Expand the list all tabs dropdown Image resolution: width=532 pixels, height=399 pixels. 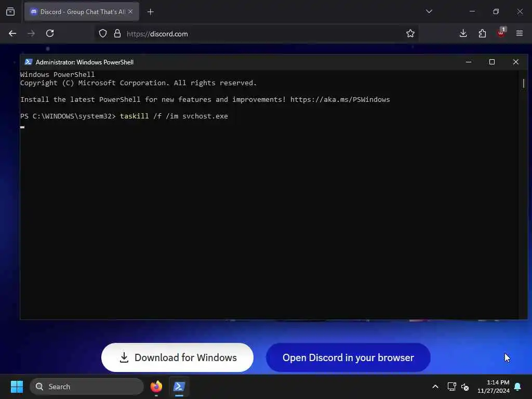429,11
